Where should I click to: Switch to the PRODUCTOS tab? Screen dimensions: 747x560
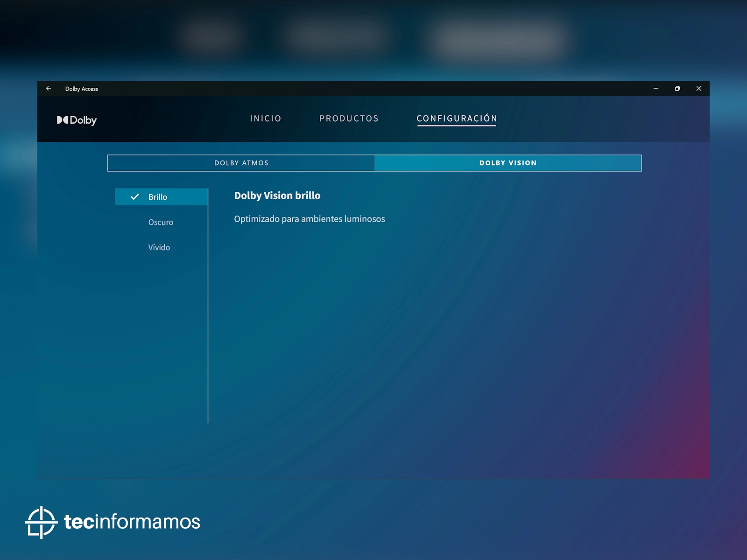[x=349, y=119]
